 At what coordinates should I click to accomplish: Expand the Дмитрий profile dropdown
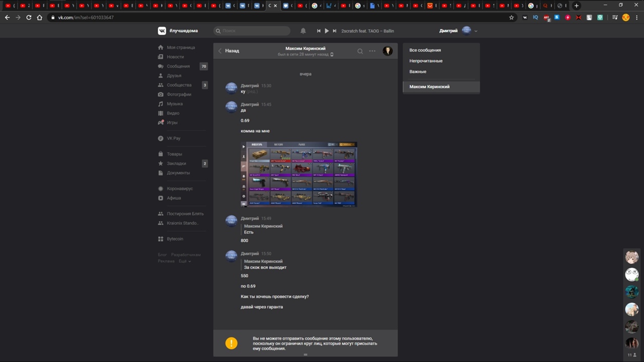pos(476,31)
